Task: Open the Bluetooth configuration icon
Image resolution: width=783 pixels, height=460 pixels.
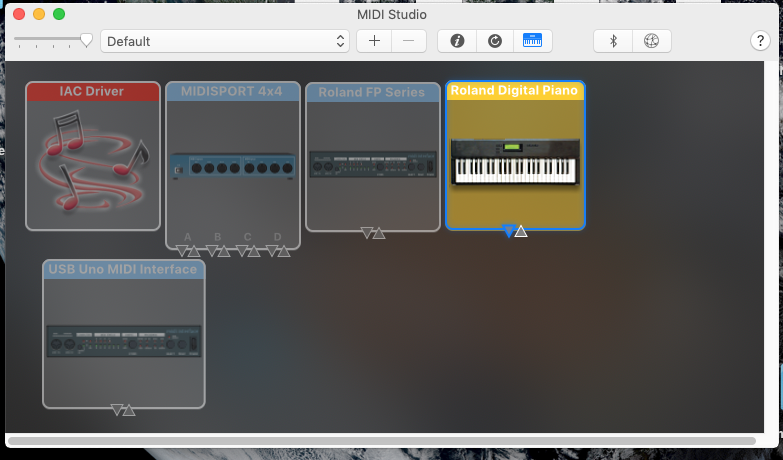Action: pos(613,41)
